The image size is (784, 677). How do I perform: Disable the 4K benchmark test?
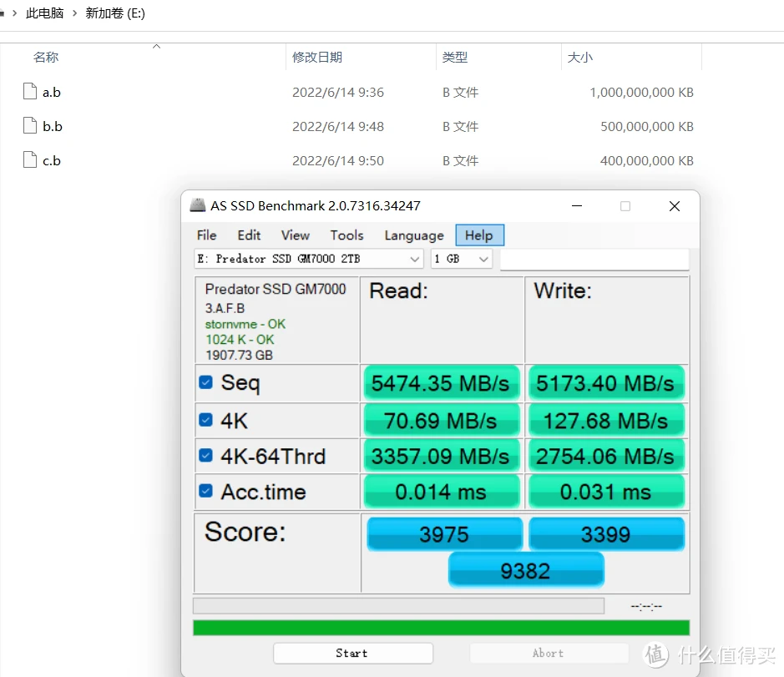(x=205, y=420)
